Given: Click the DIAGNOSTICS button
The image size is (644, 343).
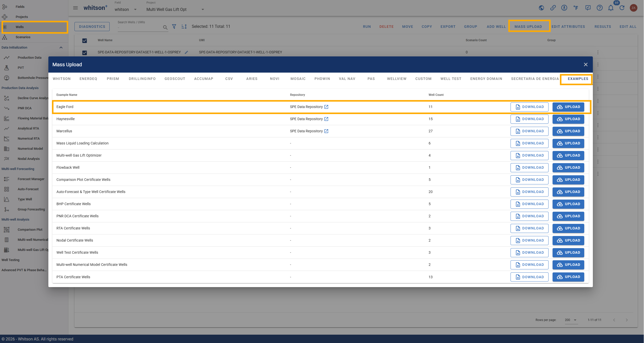Looking at the screenshot, I should [92, 27].
